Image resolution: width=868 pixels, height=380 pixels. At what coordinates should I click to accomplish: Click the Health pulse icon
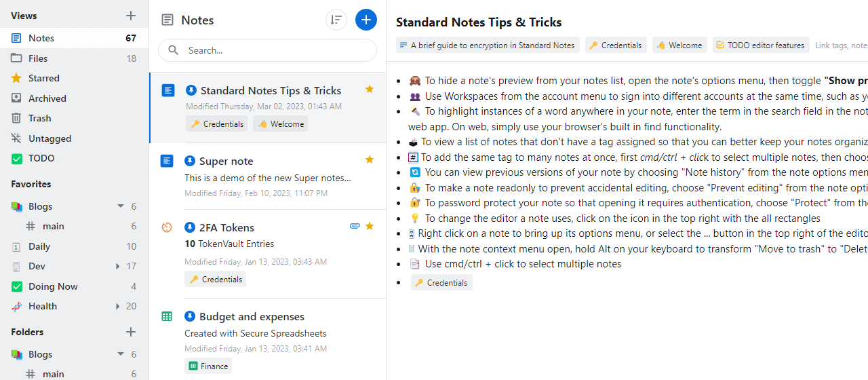[x=16, y=306]
